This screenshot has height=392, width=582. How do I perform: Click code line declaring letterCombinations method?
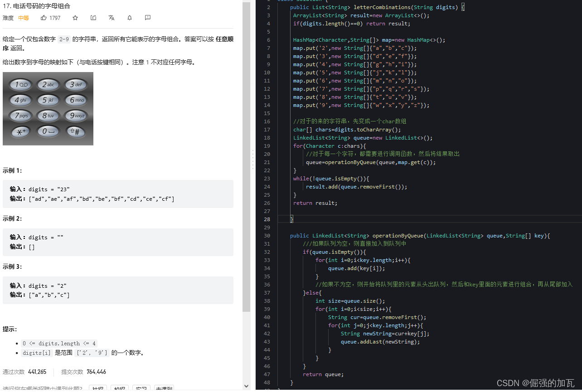pyautogui.click(x=377, y=7)
